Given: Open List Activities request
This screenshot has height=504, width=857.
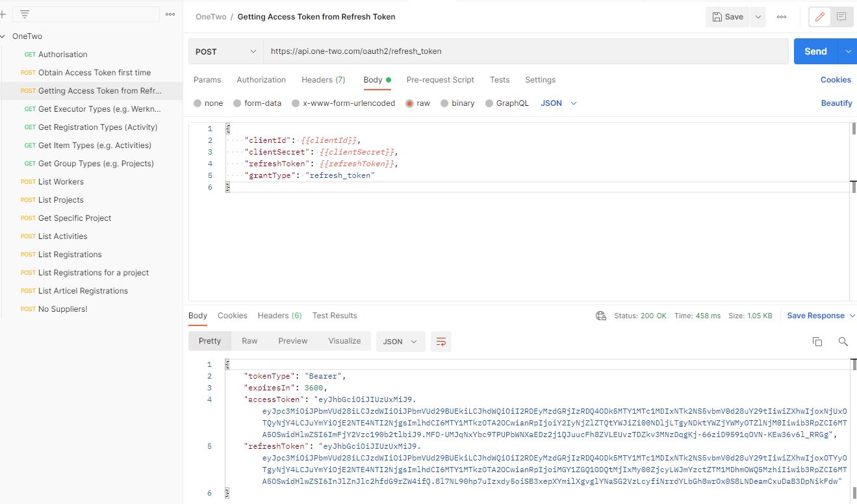Looking at the screenshot, I should tap(63, 236).
